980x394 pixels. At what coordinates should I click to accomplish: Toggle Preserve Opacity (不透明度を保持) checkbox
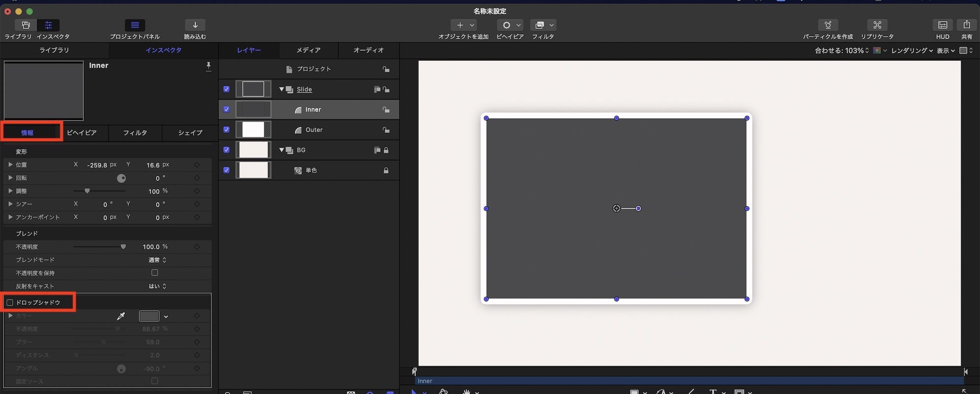coord(155,273)
